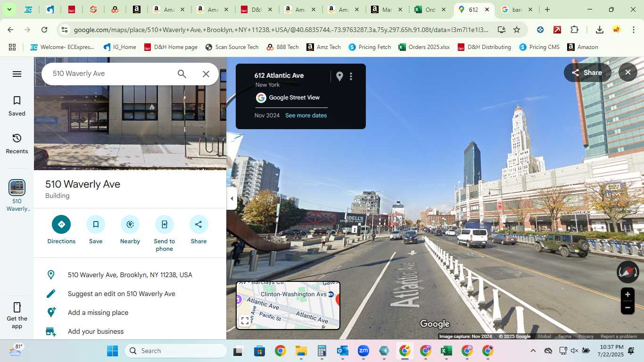The height and width of the screenshot is (362, 644).
Task: Open Street View three-dot options menu
Action: (351, 76)
